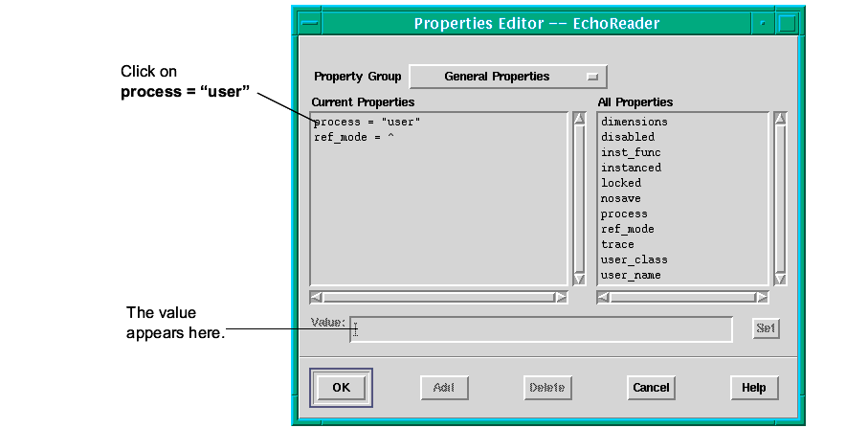Select process = "user" in Current Properties

367,123
